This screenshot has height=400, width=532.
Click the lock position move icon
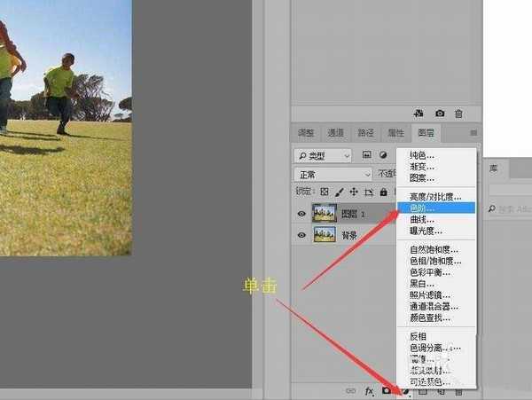pos(354,192)
